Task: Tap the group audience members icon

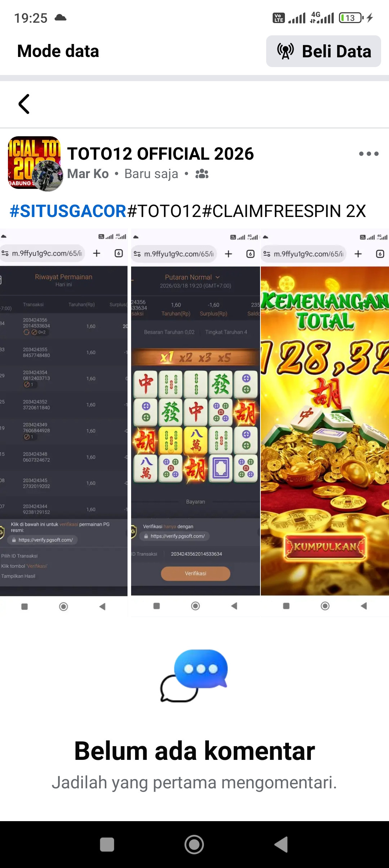Action: click(x=202, y=174)
